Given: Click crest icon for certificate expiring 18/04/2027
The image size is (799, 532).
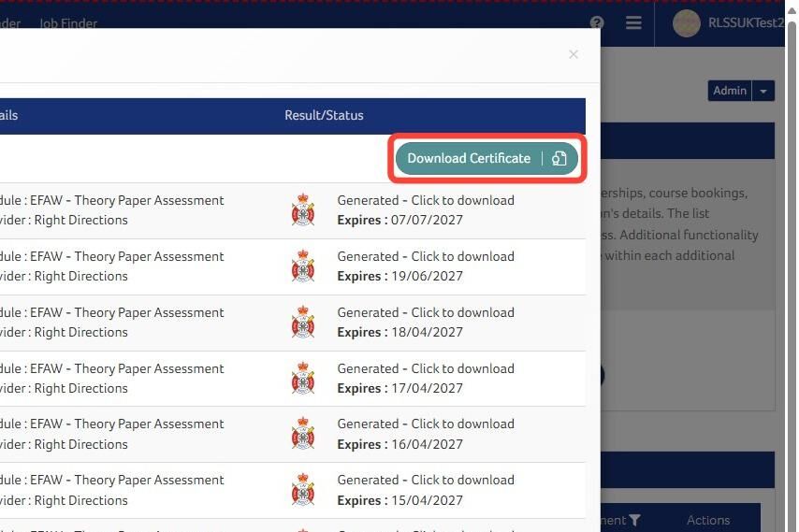Looking at the screenshot, I should click(x=303, y=322).
